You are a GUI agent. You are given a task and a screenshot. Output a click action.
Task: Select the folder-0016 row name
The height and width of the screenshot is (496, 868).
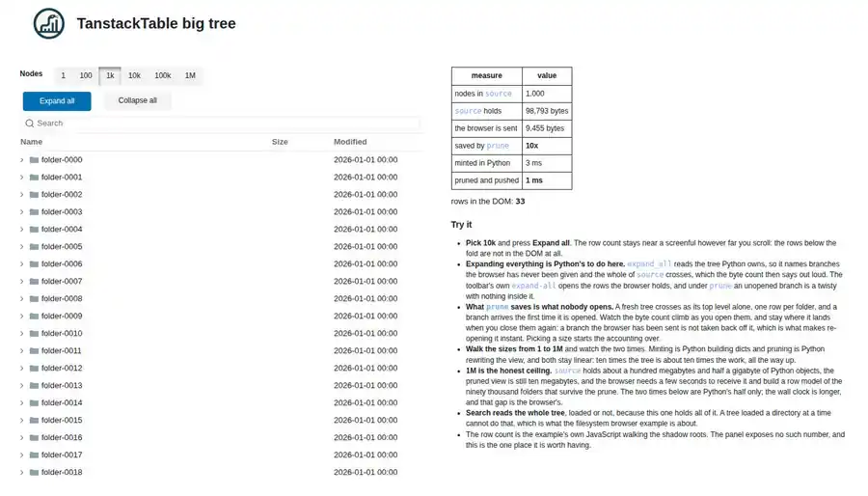62,437
